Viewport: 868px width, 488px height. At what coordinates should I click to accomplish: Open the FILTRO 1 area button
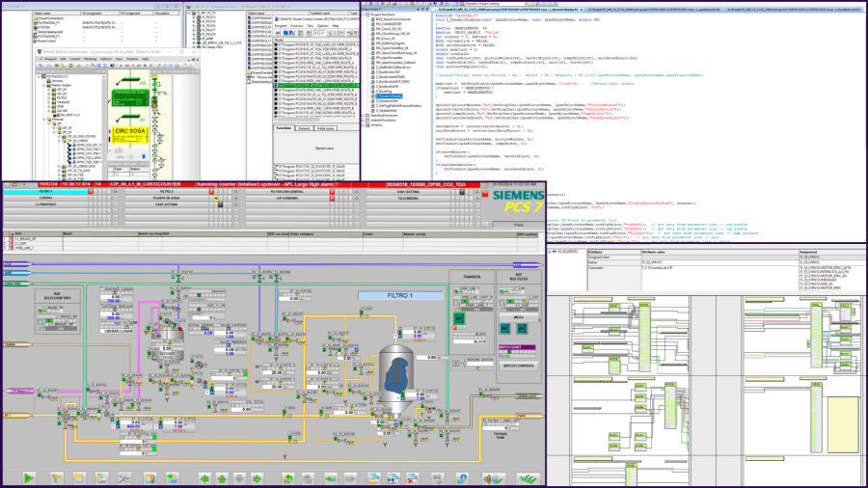pyautogui.click(x=44, y=192)
